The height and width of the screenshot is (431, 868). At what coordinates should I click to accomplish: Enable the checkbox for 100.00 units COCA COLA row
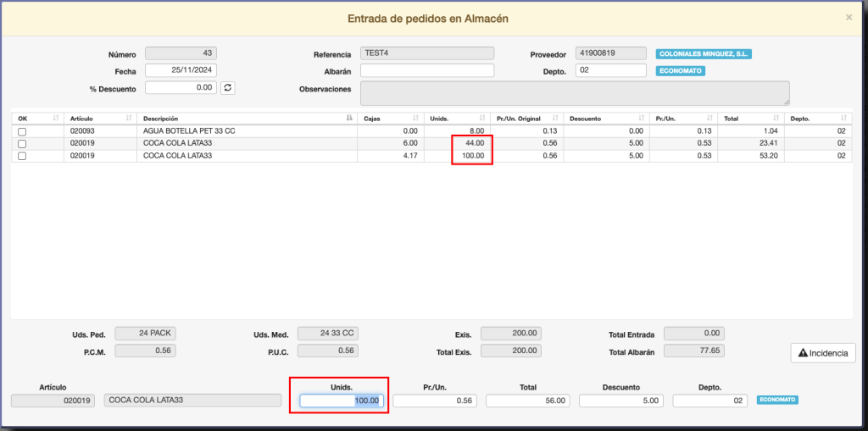[x=22, y=157]
